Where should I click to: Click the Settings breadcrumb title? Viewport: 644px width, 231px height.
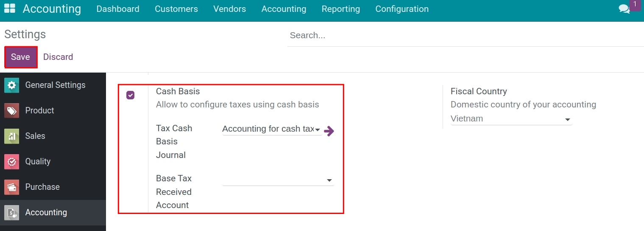(25, 34)
